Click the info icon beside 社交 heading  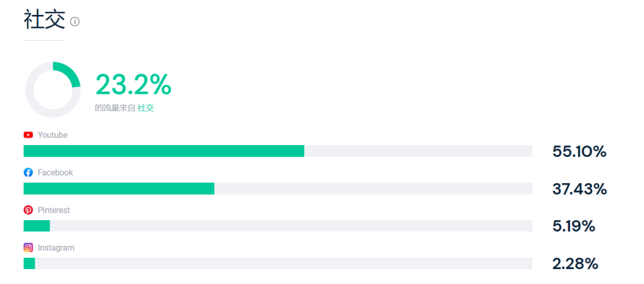75,21
